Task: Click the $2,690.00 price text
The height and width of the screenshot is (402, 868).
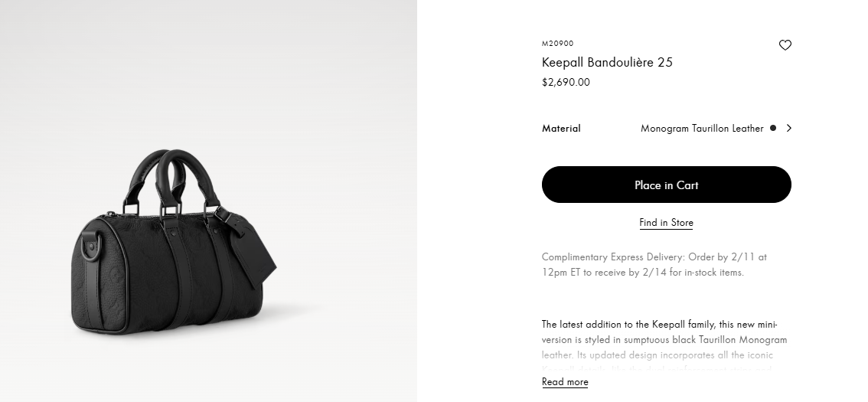Action: click(x=566, y=83)
